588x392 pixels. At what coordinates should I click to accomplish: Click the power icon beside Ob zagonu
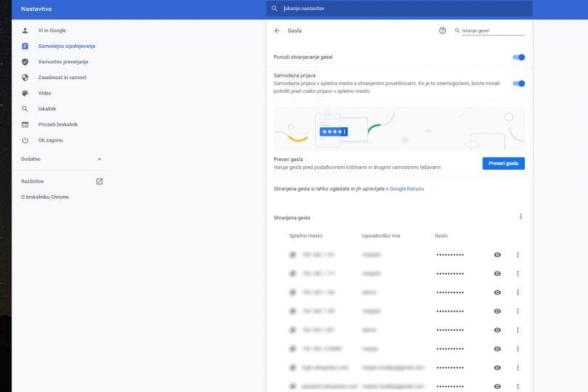[25, 139]
